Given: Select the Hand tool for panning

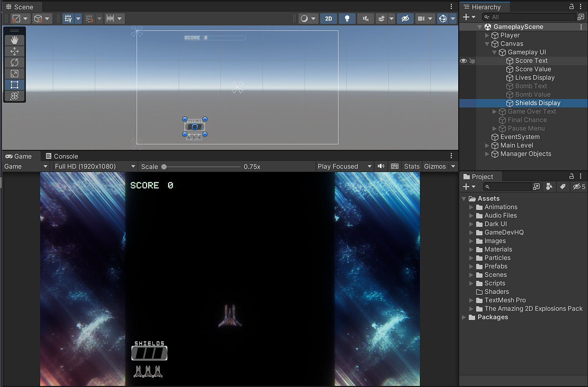Looking at the screenshot, I should click(14, 40).
